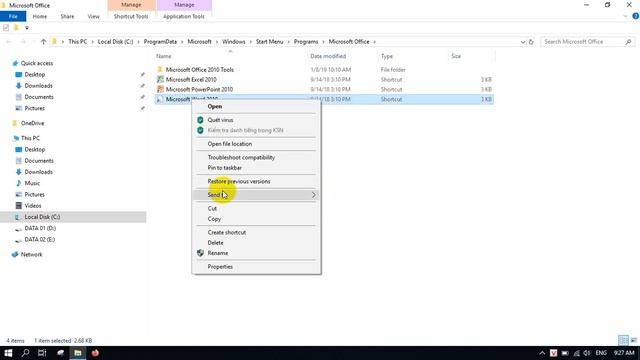The height and width of the screenshot is (360, 640).
Task: Open Explorer Help question mark icon
Action: pos(636,16)
